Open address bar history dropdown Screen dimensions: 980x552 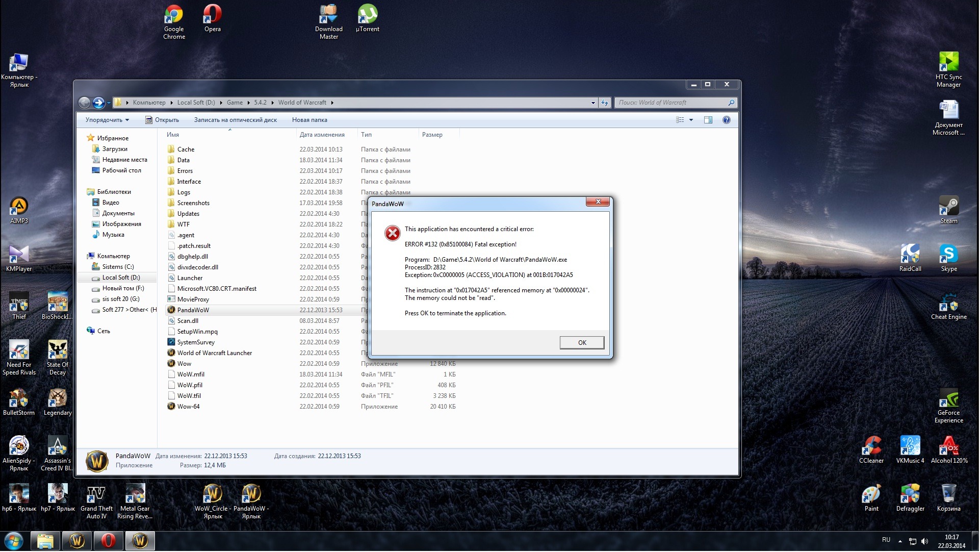(593, 103)
